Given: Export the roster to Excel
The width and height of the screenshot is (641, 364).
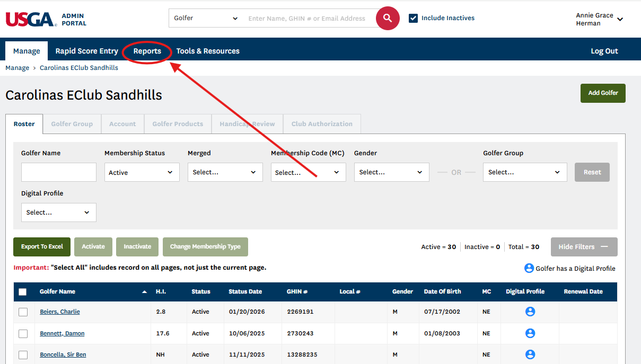Looking at the screenshot, I should tap(42, 247).
